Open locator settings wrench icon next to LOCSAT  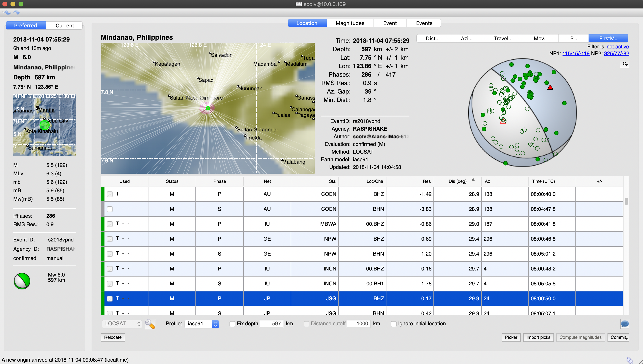click(x=150, y=324)
